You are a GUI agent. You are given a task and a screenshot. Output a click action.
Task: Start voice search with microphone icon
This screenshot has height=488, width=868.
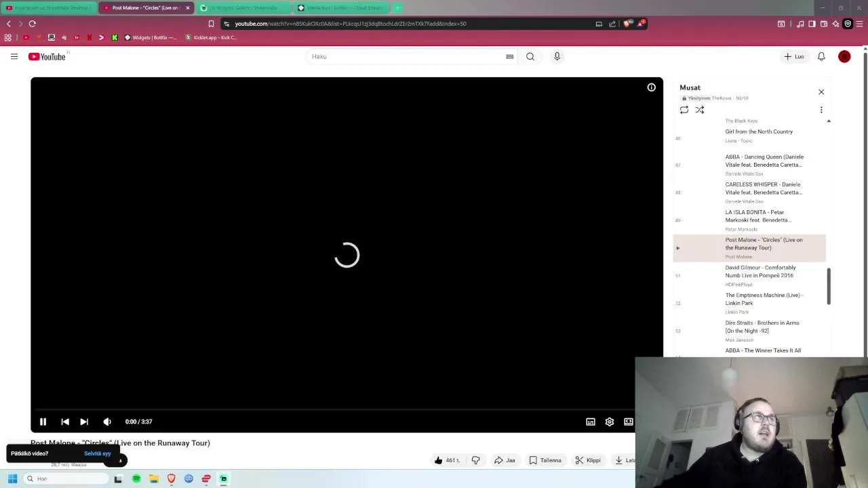click(x=557, y=56)
